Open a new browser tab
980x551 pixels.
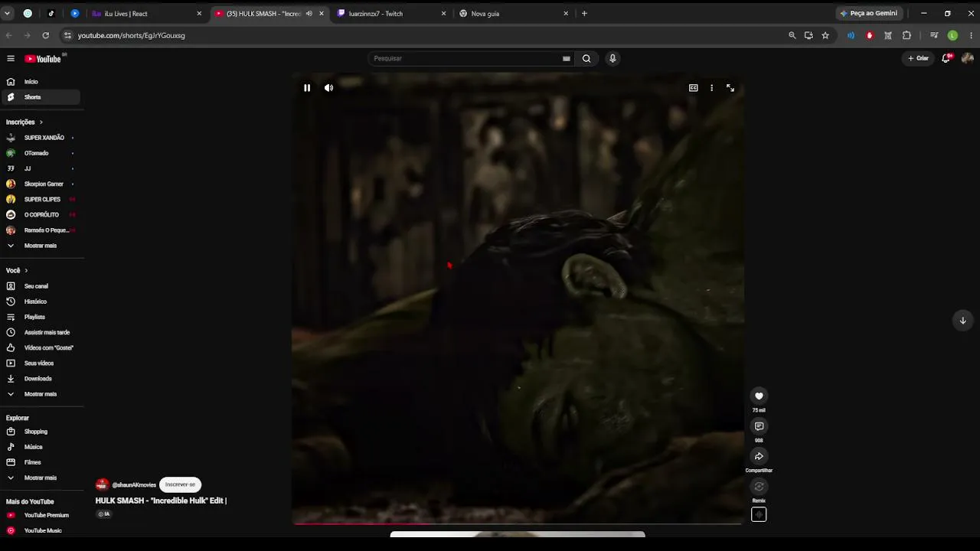click(584, 14)
